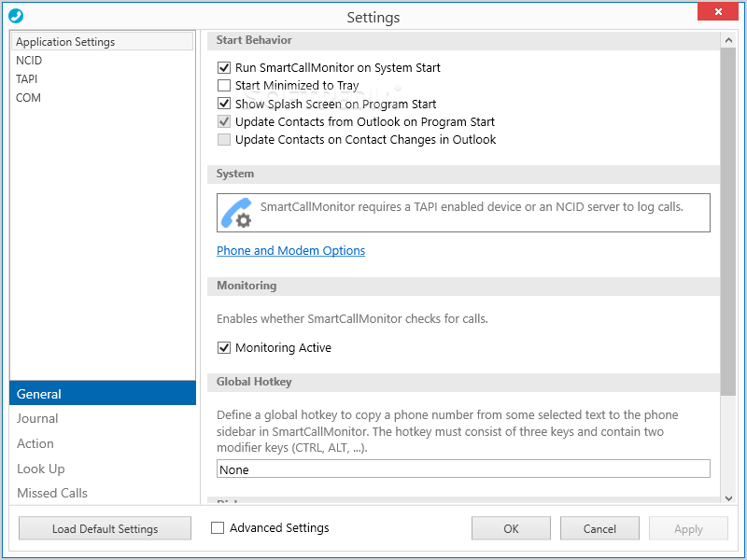
Task: Click the Load Default Settings button
Action: pos(105,528)
